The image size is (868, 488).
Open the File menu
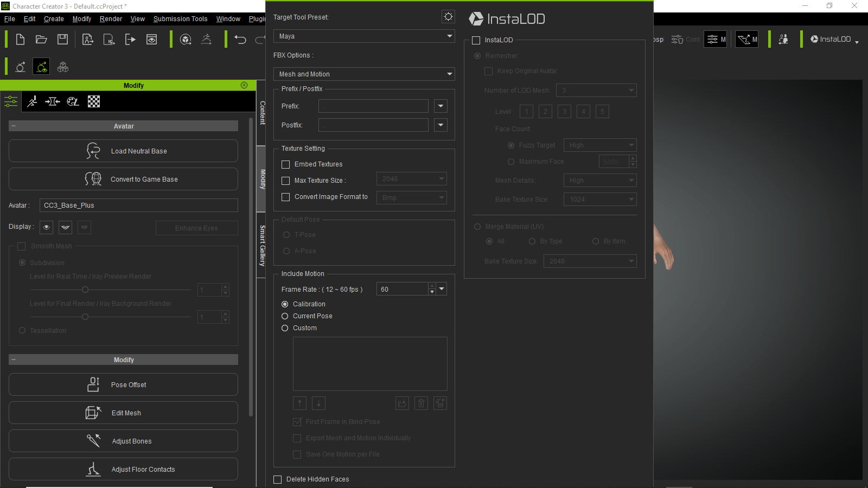coord(10,18)
